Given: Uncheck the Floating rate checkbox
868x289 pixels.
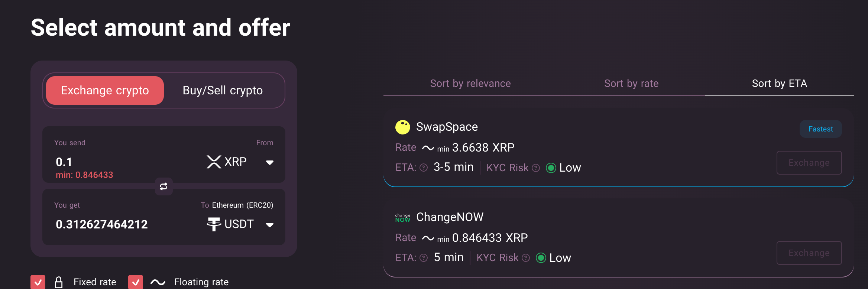Looking at the screenshot, I should [x=136, y=282].
